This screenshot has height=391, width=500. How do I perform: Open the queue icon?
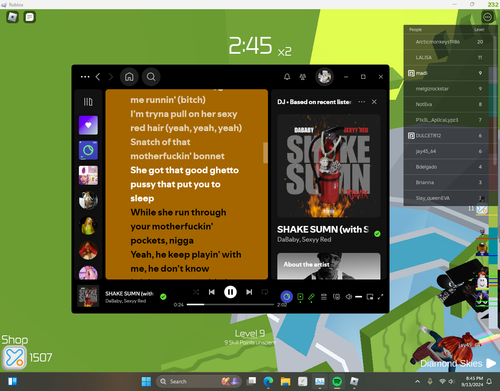(324, 297)
